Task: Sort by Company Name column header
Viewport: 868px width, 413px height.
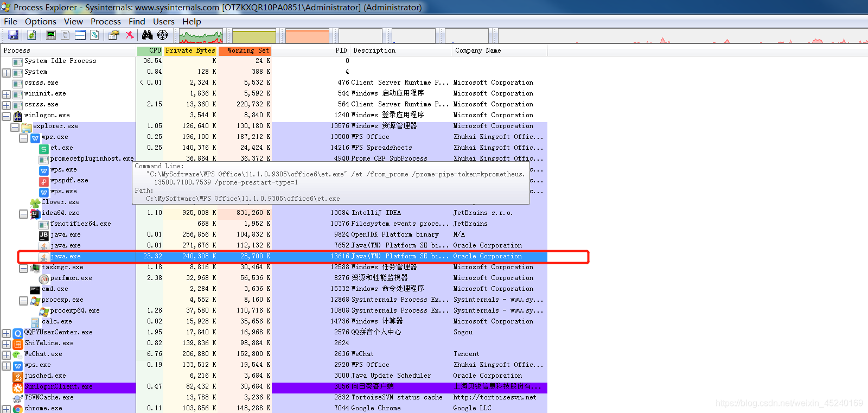Action: tap(500, 50)
